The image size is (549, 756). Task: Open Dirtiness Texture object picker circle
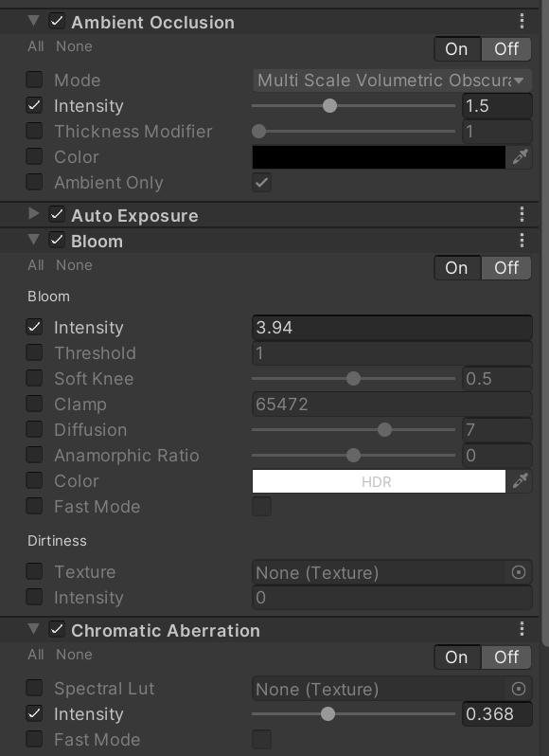[519, 572]
